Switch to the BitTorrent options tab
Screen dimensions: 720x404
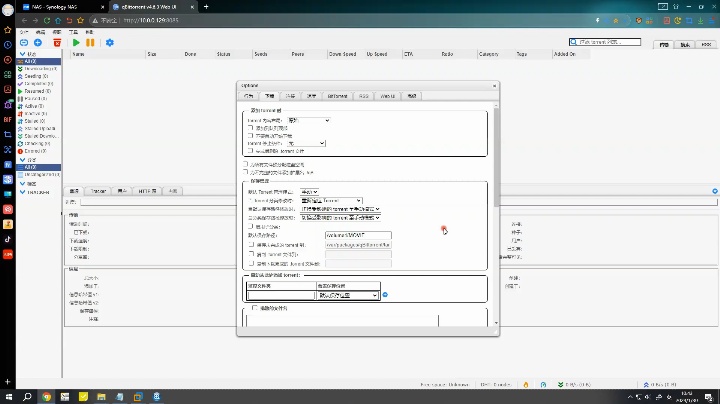pyautogui.click(x=338, y=96)
